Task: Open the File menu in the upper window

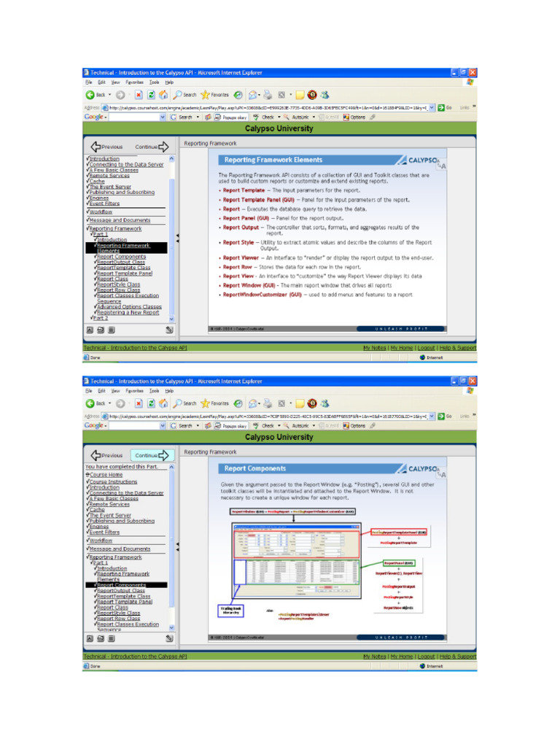Action: pos(88,82)
